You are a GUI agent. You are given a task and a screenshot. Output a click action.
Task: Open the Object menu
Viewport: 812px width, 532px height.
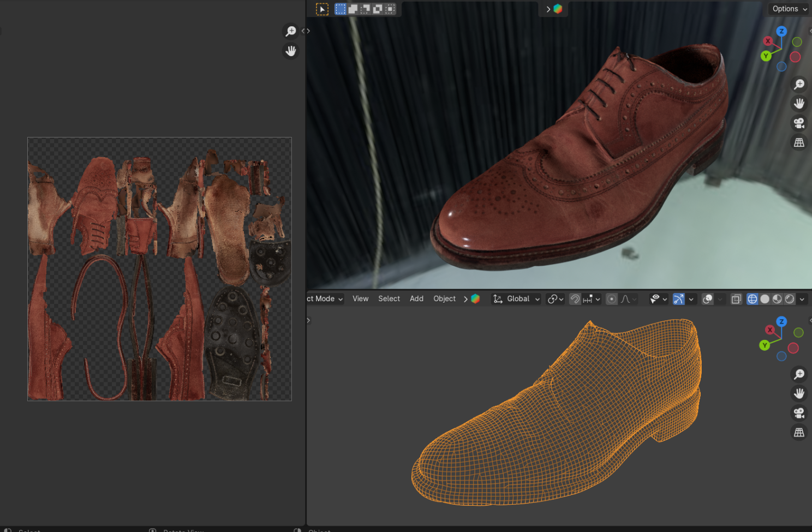coord(444,299)
